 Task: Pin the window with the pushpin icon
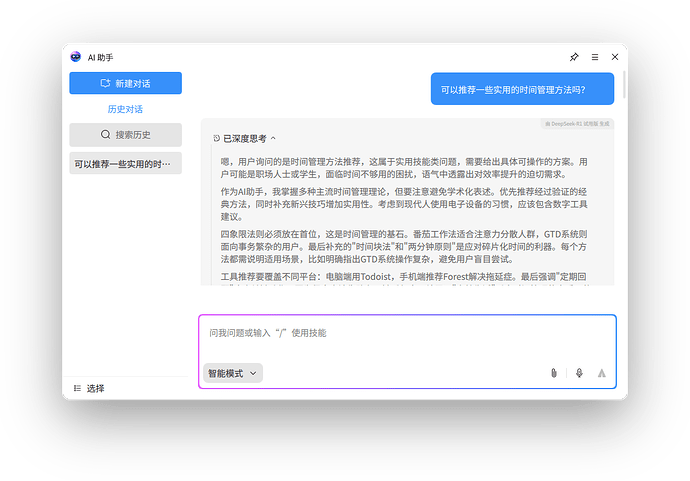tap(574, 58)
